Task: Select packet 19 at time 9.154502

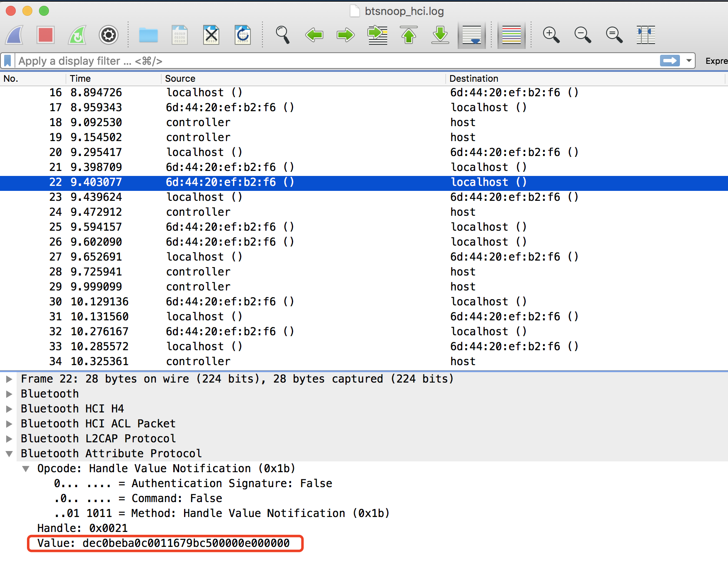Action: [x=364, y=137]
